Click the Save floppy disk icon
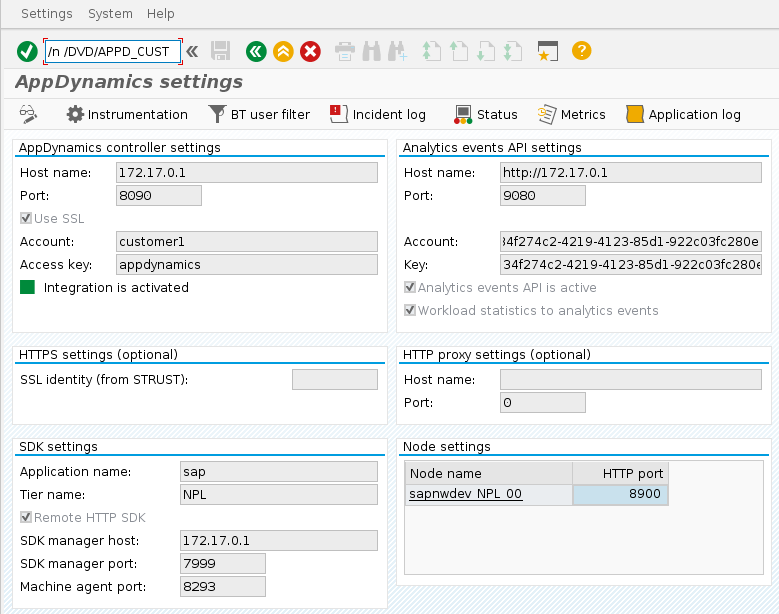 [221, 51]
